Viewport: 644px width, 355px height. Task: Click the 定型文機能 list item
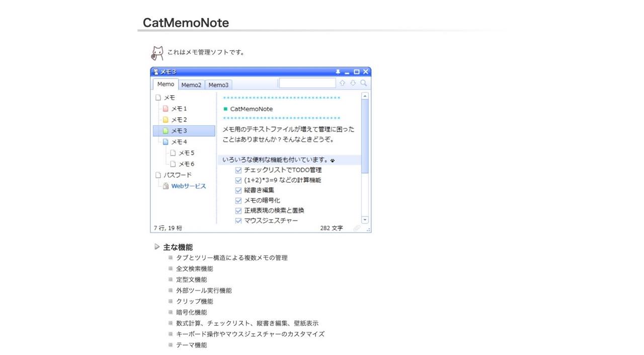(191, 280)
